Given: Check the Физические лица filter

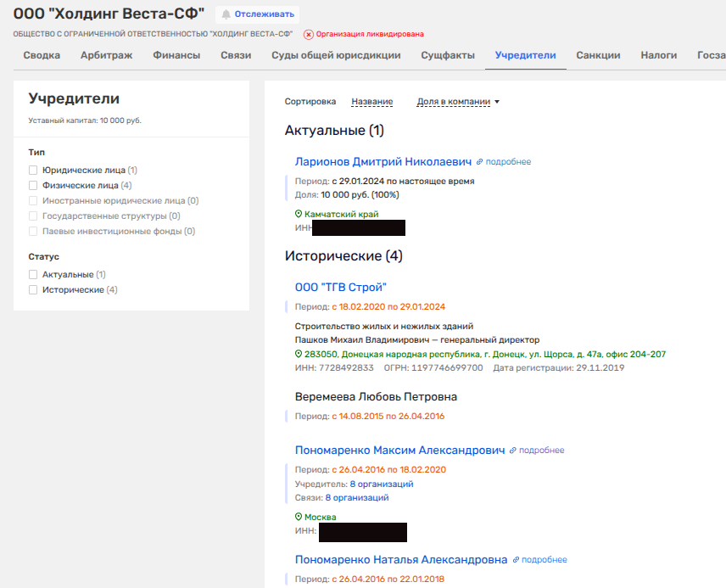Looking at the screenshot, I should point(34,186).
